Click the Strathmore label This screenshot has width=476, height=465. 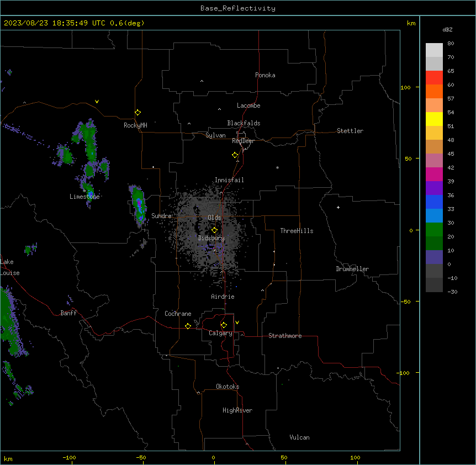pos(285,336)
